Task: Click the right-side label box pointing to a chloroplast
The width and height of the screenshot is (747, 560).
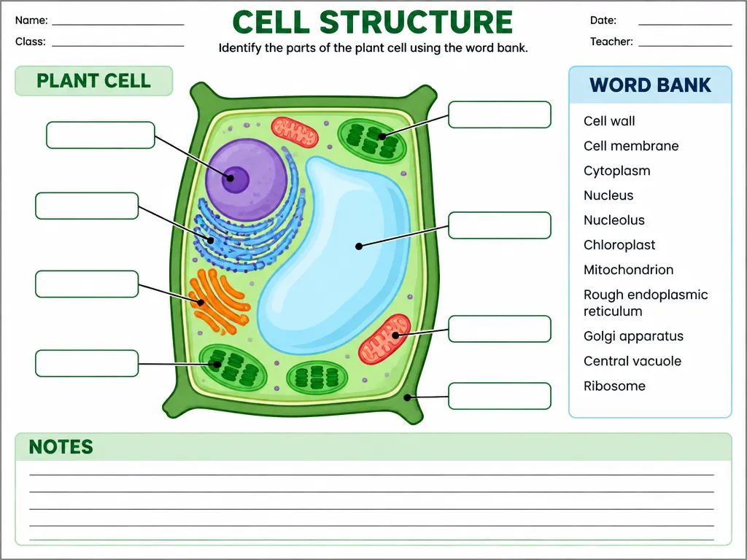Action: pos(499,114)
